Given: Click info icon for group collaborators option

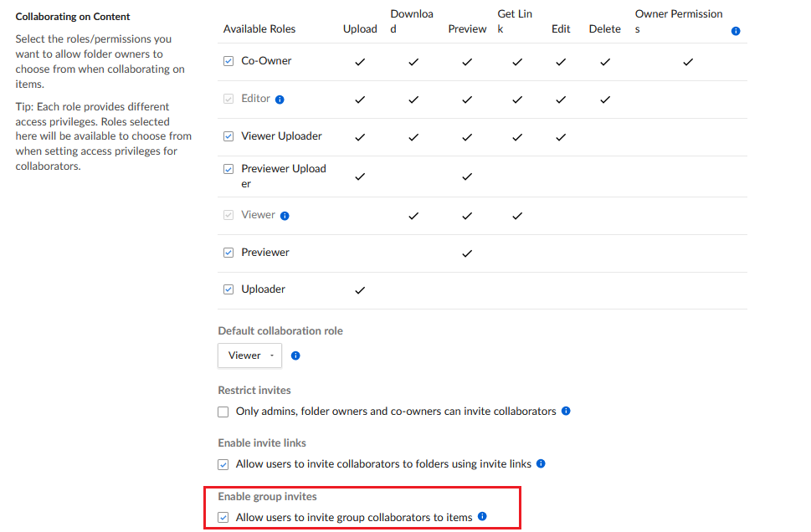Looking at the screenshot, I should pyautogui.click(x=482, y=516).
